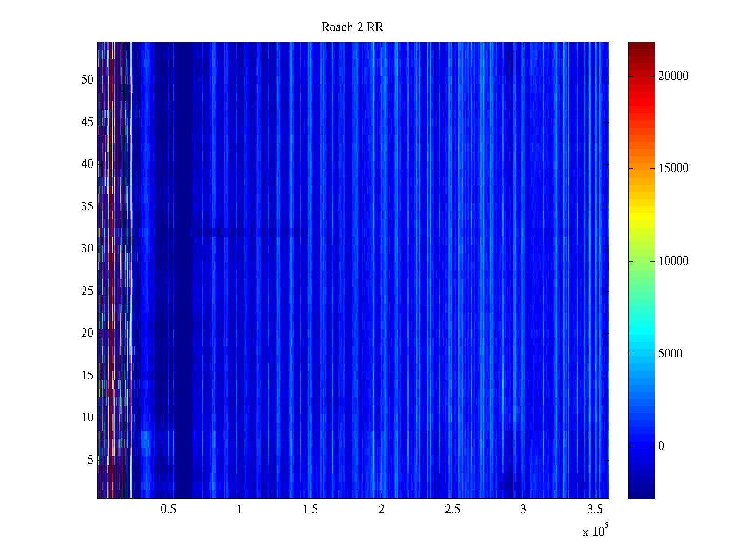This screenshot has height=560, width=747.
Task: Select the colorbar label 20000
Action: tap(673, 76)
